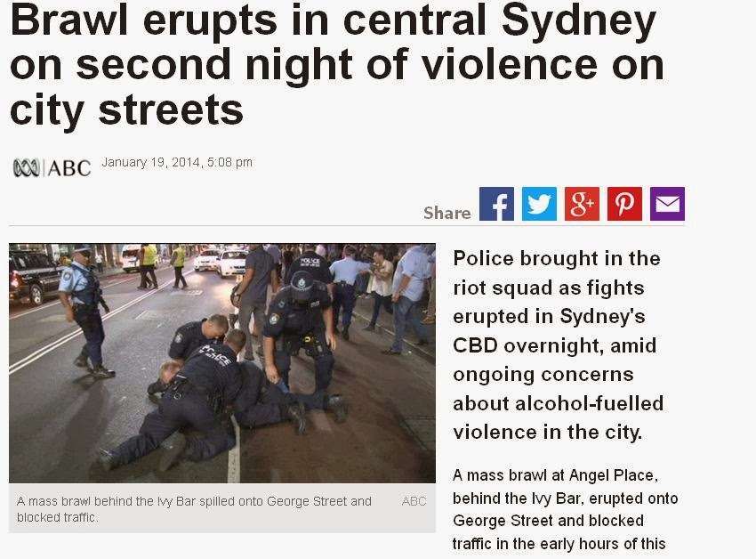Viewport: 756px width, 559px height.
Task: Share article on Facebook
Action: pos(496,204)
